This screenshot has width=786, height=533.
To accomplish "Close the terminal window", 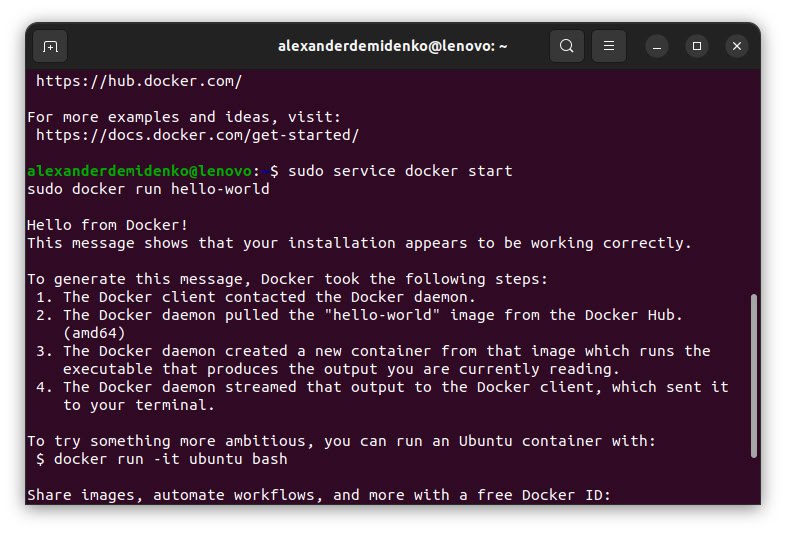I will tap(737, 46).
